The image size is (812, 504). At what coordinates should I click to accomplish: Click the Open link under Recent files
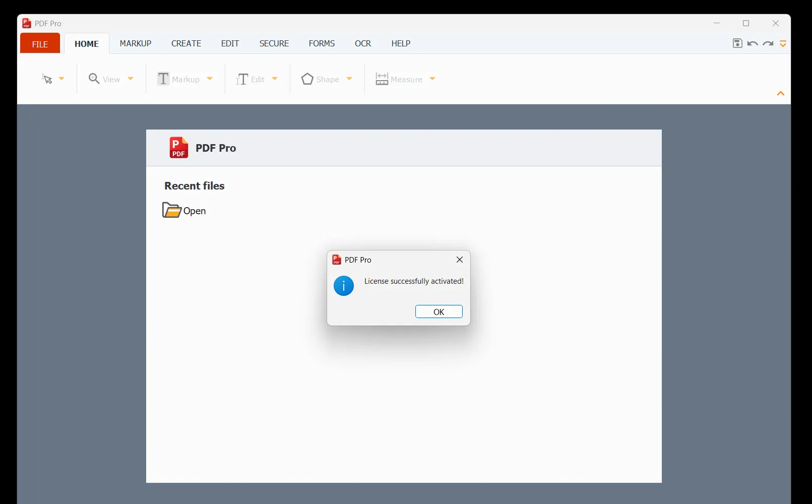pos(195,211)
